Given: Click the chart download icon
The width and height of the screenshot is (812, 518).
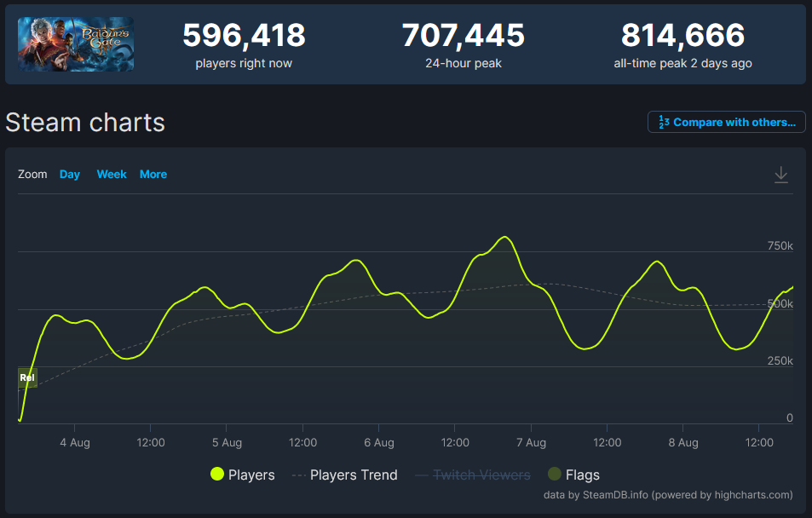Looking at the screenshot, I should click(781, 176).
